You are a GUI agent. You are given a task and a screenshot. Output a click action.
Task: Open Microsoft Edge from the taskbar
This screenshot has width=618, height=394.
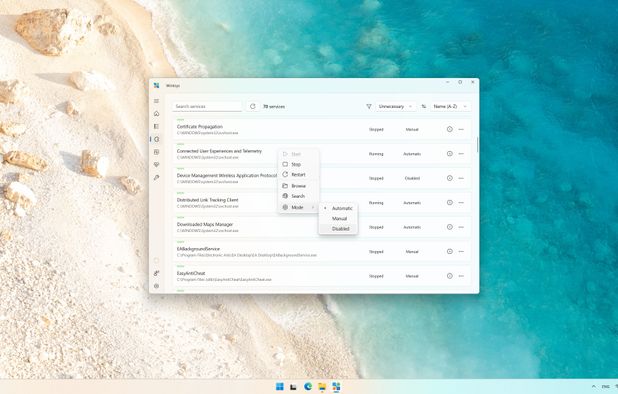pyautogui.click(x=308, y=387)
